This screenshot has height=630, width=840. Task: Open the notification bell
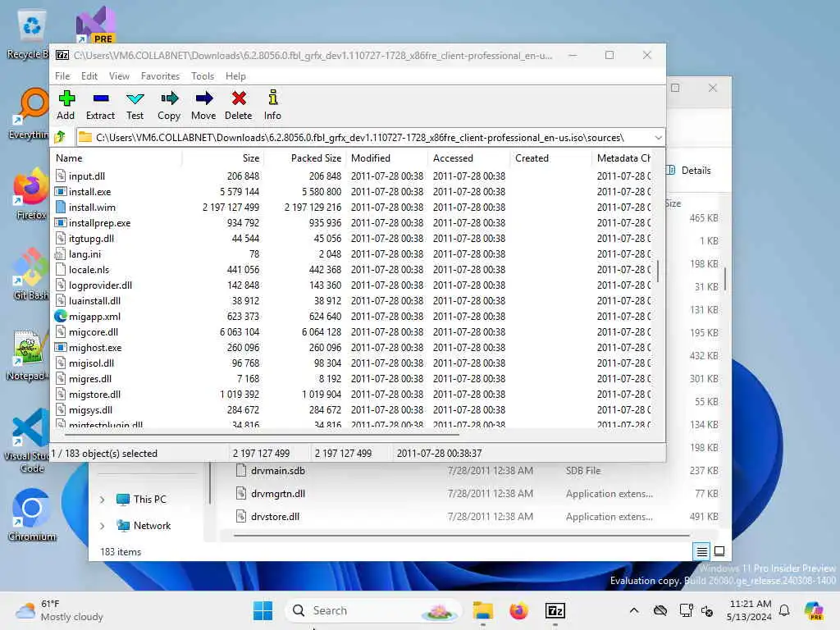[x=784, y=610]
